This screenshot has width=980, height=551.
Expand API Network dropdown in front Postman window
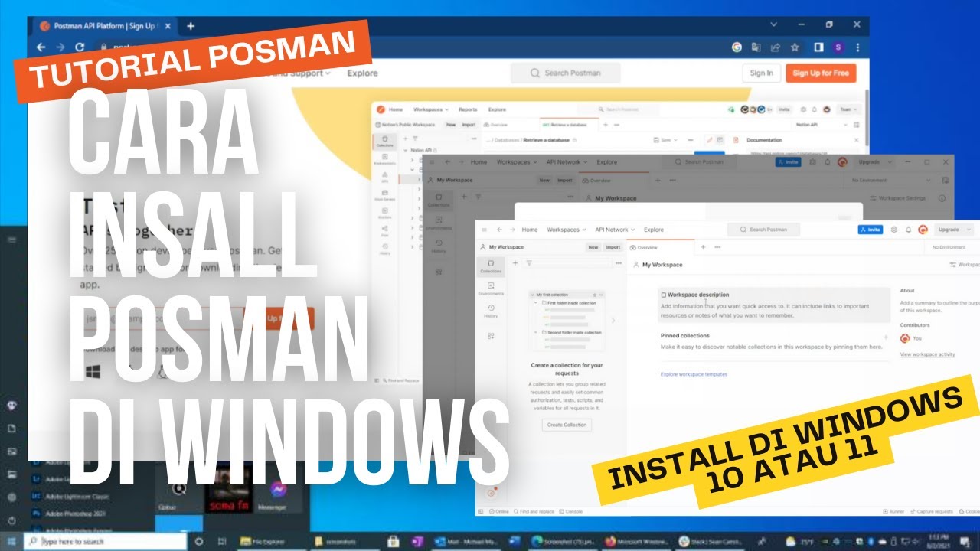(x=615, y=230)
